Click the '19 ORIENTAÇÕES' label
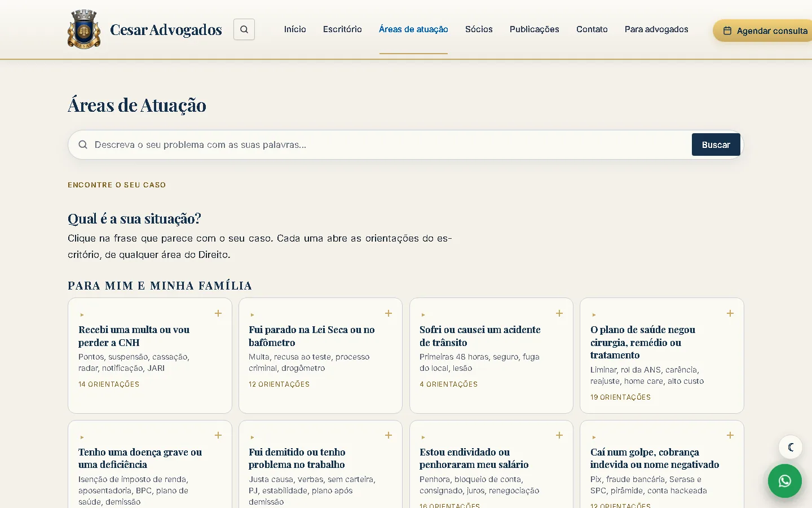 620,397
